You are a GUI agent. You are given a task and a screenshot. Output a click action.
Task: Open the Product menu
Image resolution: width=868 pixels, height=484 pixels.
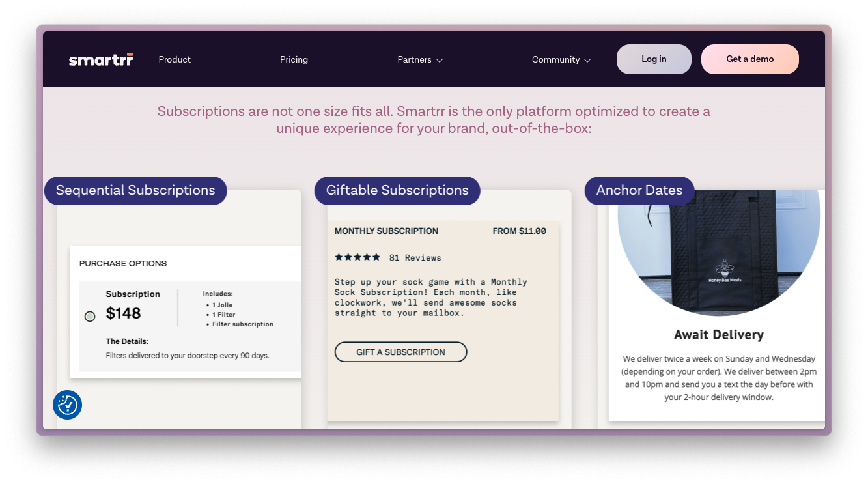(175, 59)
